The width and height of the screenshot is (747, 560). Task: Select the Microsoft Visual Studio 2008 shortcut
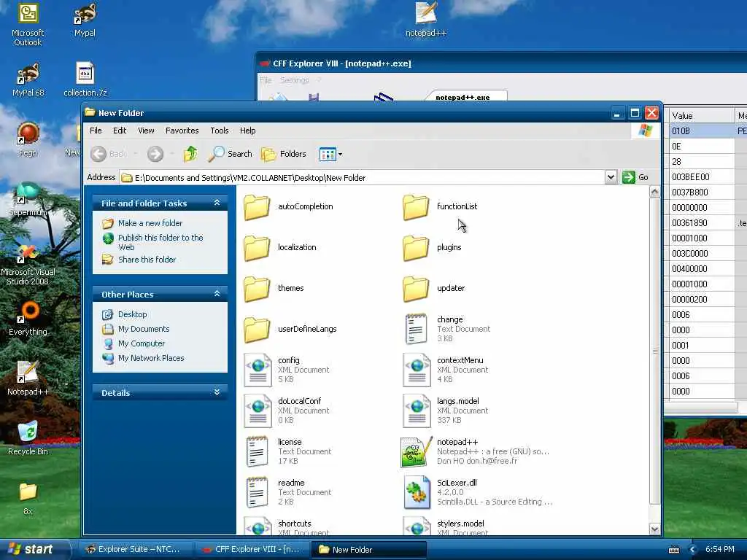tap(28, 264)
